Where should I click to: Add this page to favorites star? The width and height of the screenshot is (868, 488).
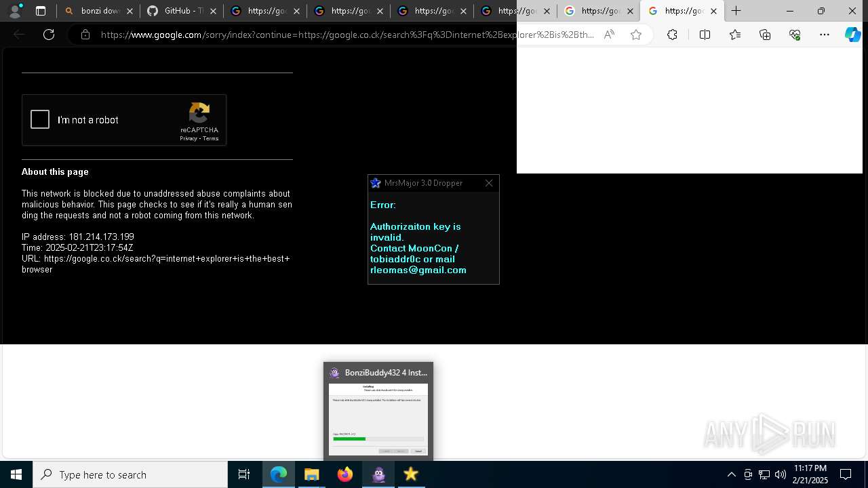tap(636, 35)
